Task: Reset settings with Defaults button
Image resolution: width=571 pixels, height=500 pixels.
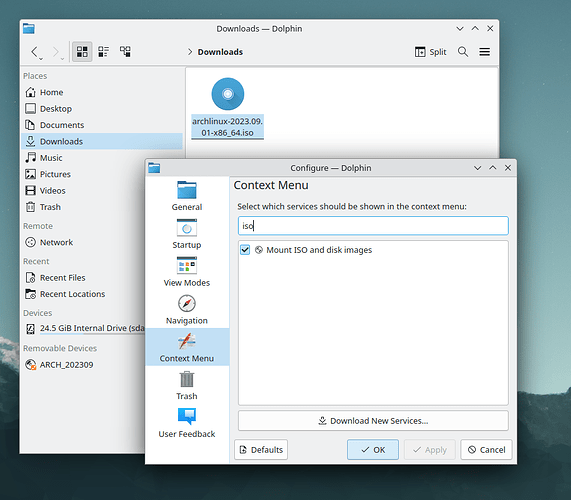Action: [x=261, y=450]
